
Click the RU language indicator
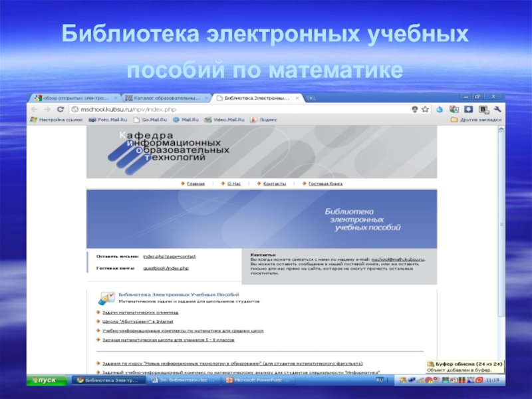pos(380,380)
